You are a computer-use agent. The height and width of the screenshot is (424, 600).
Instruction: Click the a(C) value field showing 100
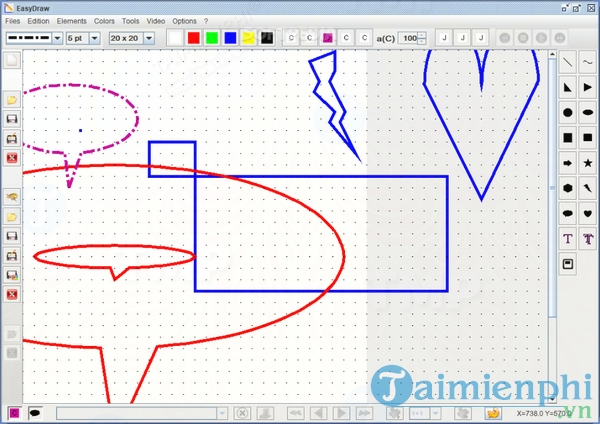click(x=408, y=38)
